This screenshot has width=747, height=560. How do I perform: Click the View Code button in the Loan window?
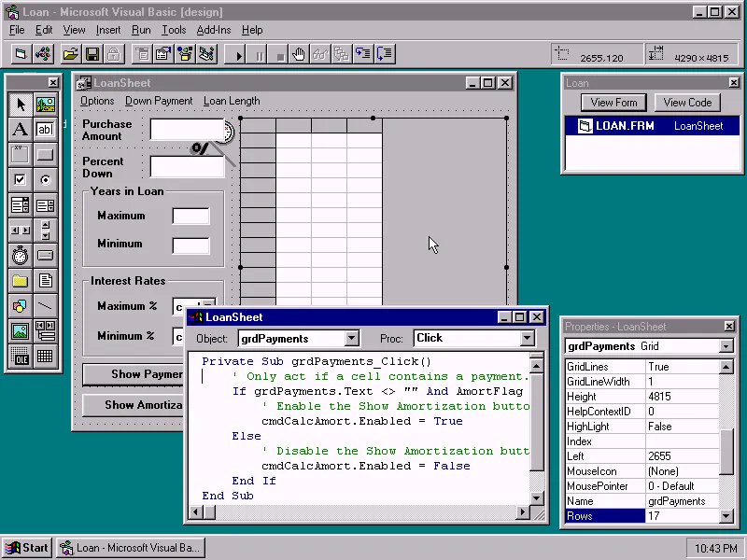click(x=687, y=102)
